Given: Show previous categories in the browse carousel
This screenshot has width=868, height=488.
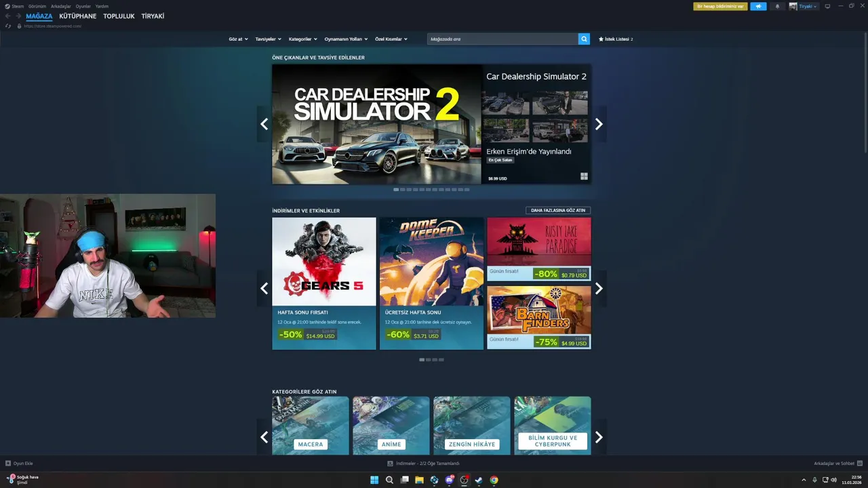Looking at the screenshot, I should [x=264, y=437].
